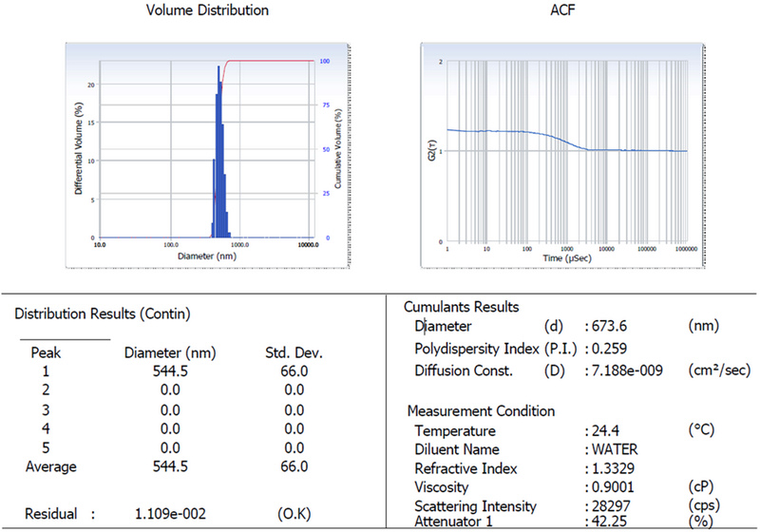
Task: Click the Diluent Name value WATER
Action: coord(615,450)
